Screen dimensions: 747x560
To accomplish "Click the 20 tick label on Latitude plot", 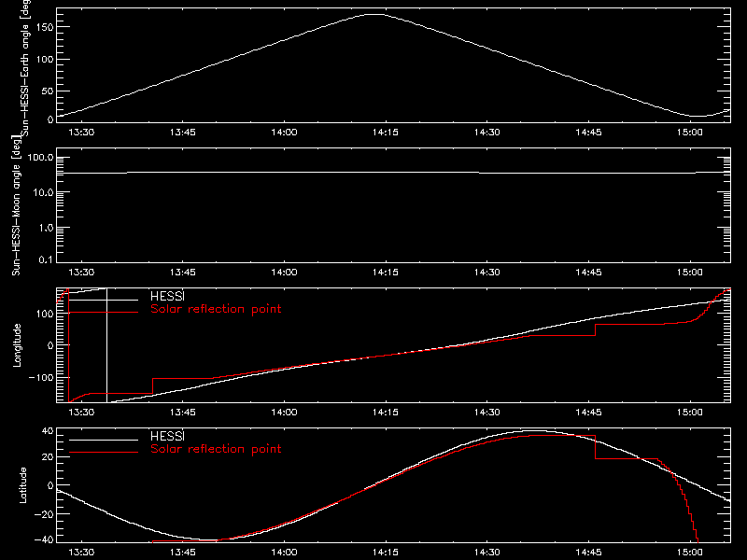I will point(48,457).
